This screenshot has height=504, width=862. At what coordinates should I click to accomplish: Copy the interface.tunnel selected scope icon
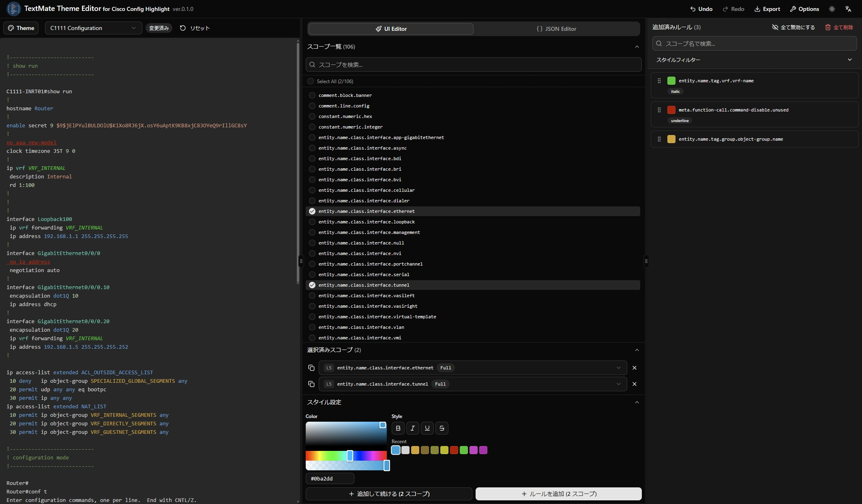pyautogui.click(x=311, y=384)
